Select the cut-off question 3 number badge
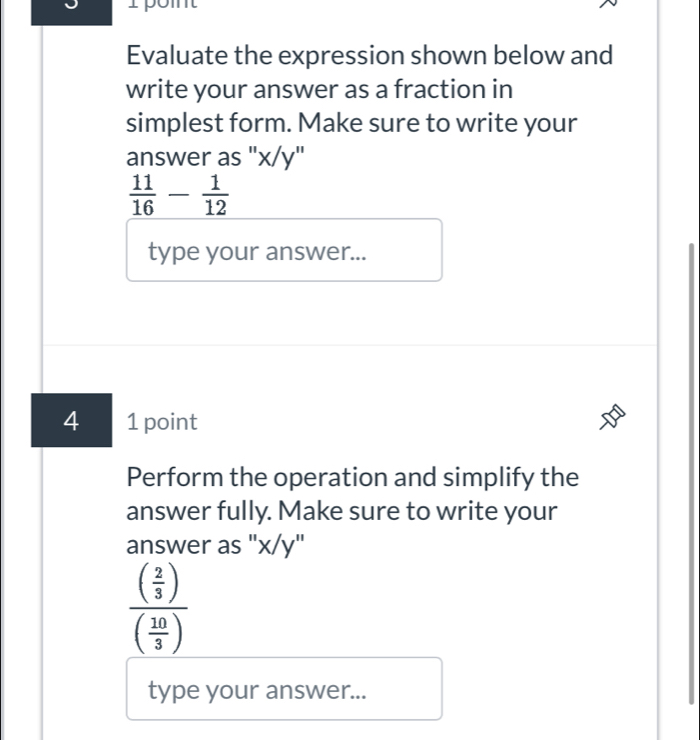 coord(72,5)
